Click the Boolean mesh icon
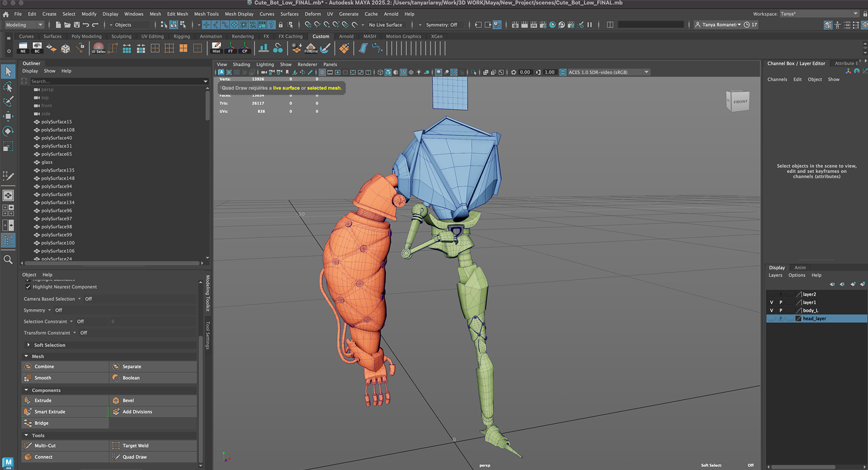868x470 pixels. pos(116,378)
